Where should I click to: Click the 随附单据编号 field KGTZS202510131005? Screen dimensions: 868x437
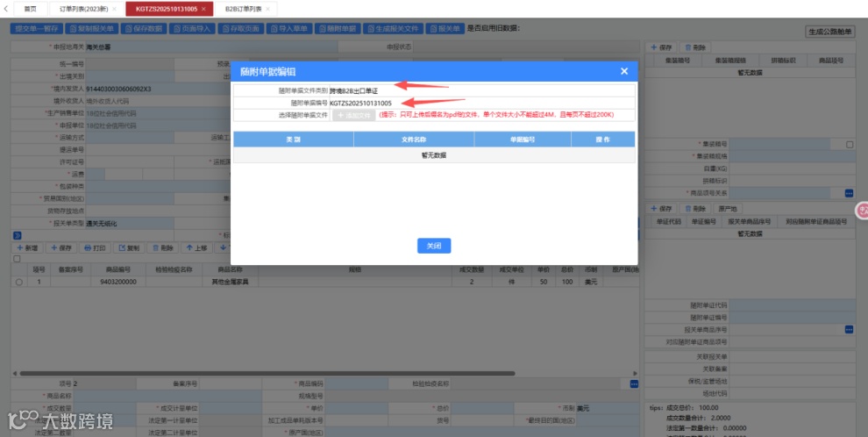tap(481, 103)
